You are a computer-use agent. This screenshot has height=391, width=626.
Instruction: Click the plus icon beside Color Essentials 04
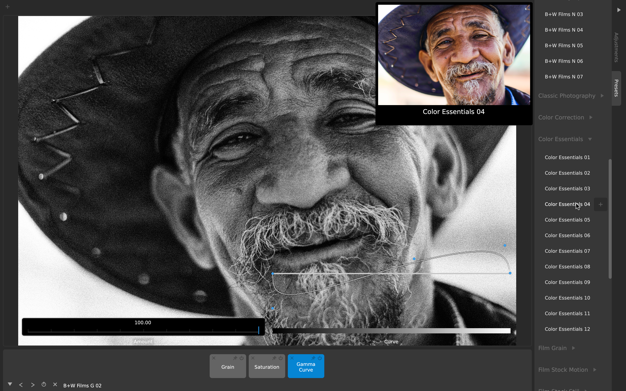point(600,204)
